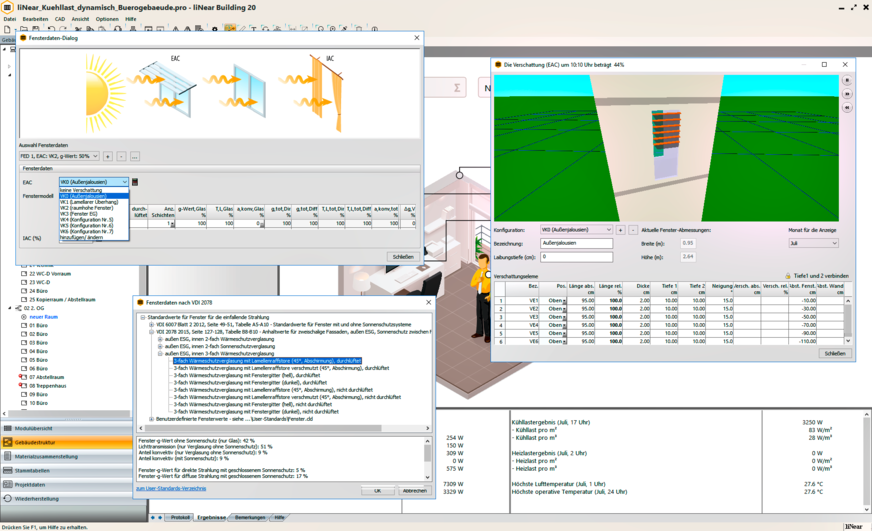The width and height of the screenshot is (872, 531).
Task: Click minus button next to Konfiguration dropdown
Action: [632, 230]
